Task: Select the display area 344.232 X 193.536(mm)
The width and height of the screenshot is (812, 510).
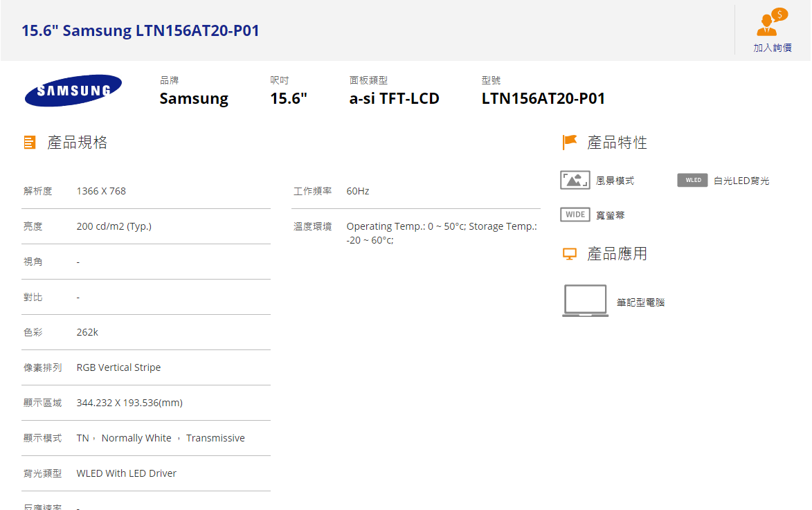Action: pyautogui.click(x=129, y=403)
